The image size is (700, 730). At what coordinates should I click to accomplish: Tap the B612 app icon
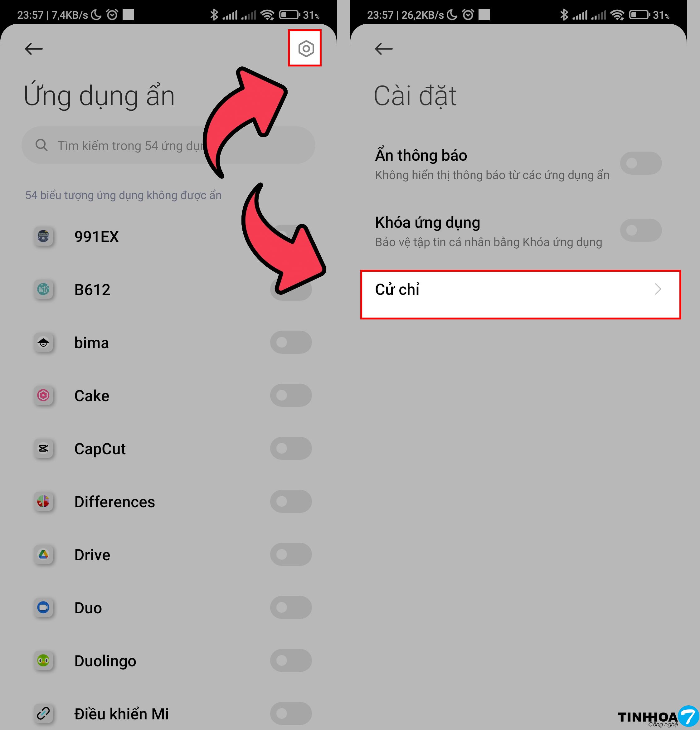pyautogui.click(x=44, y=290)
